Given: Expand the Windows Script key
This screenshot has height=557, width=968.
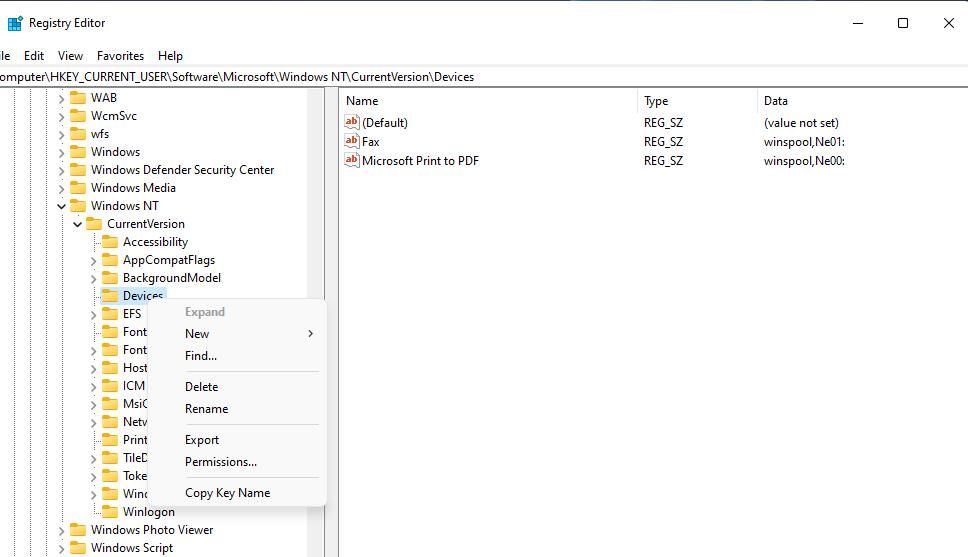Looking at the screenshot, I should pyautogui.click(x=61, y=548).
